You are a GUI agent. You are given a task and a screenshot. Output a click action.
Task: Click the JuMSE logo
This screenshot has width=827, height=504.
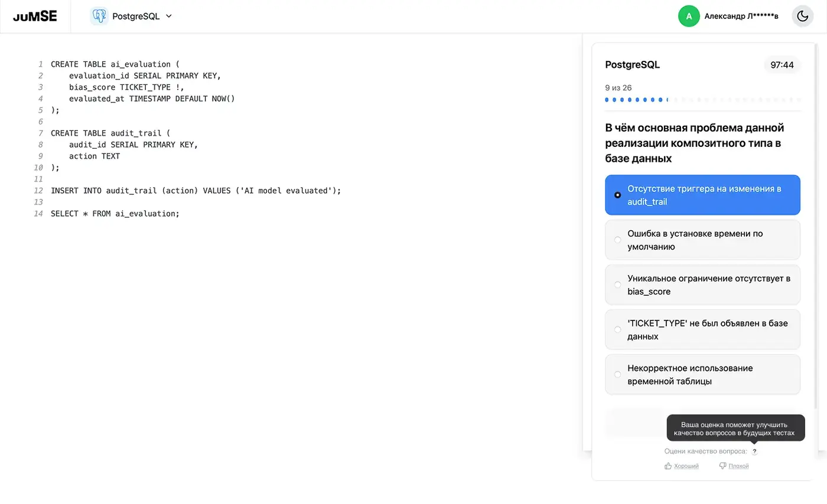tap(35, 16)
